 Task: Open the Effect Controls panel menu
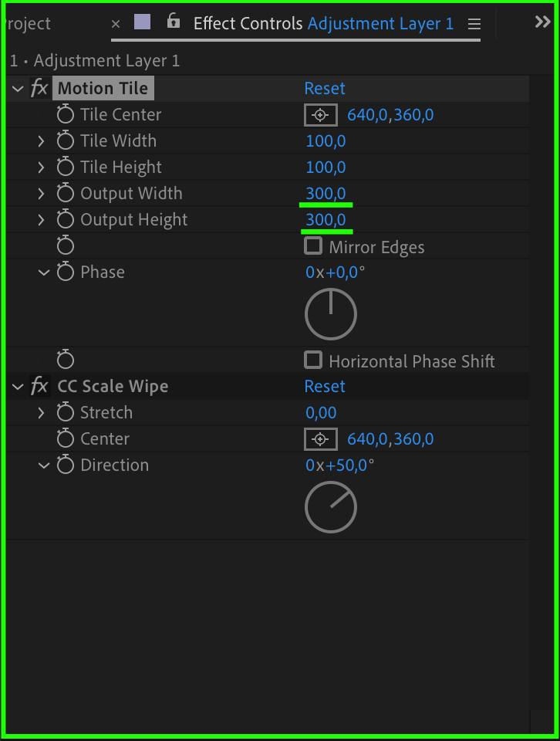tap(474, 24)
